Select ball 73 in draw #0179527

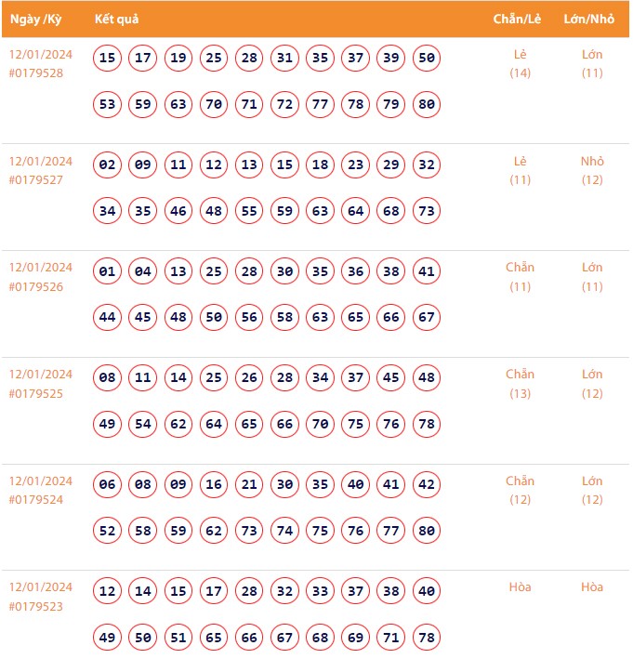click(427, 211)
